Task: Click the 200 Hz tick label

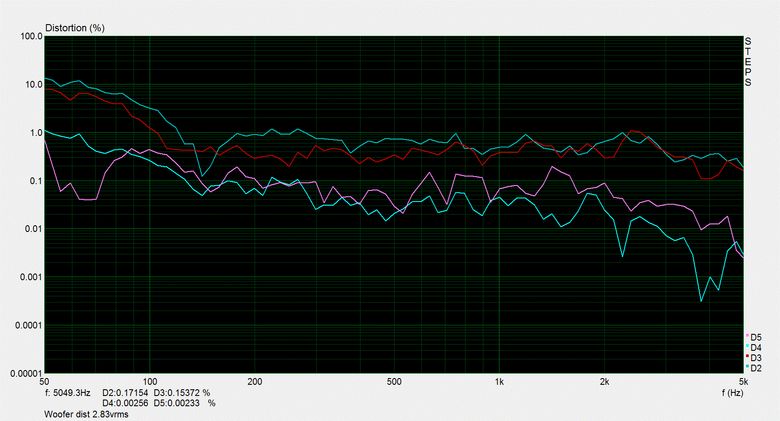Action: point(254,382)
